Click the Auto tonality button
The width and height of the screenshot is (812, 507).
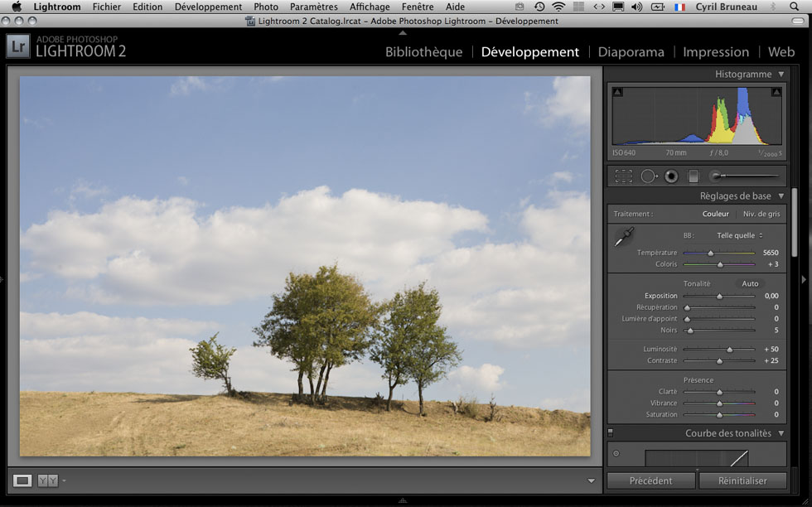pos(750,284)
